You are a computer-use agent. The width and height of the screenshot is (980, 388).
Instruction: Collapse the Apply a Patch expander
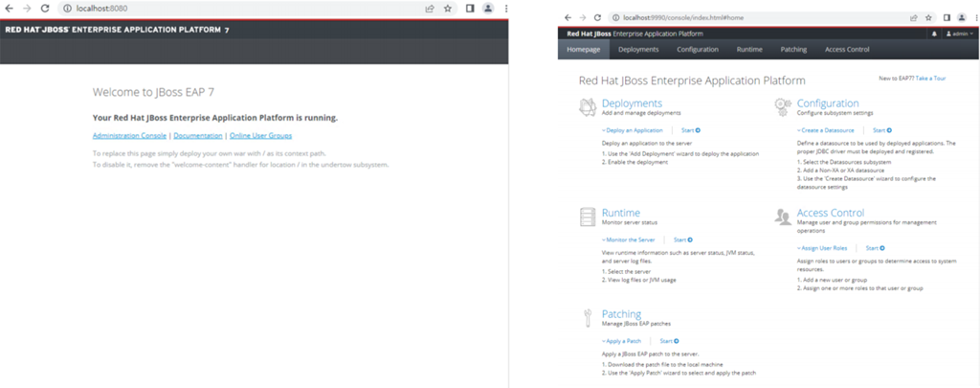(621, 341)
